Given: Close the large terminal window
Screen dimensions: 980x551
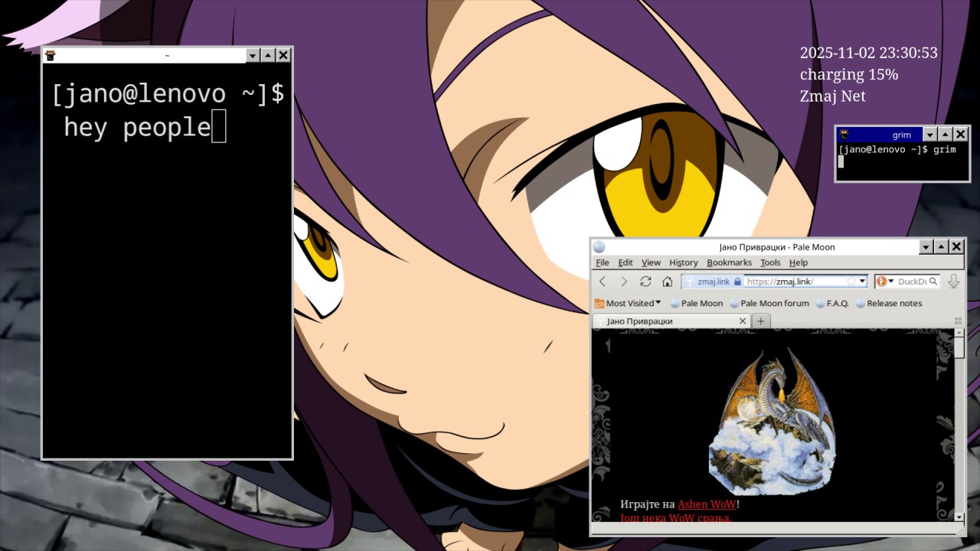Looking at the screenshot, I should coord(283,55).
